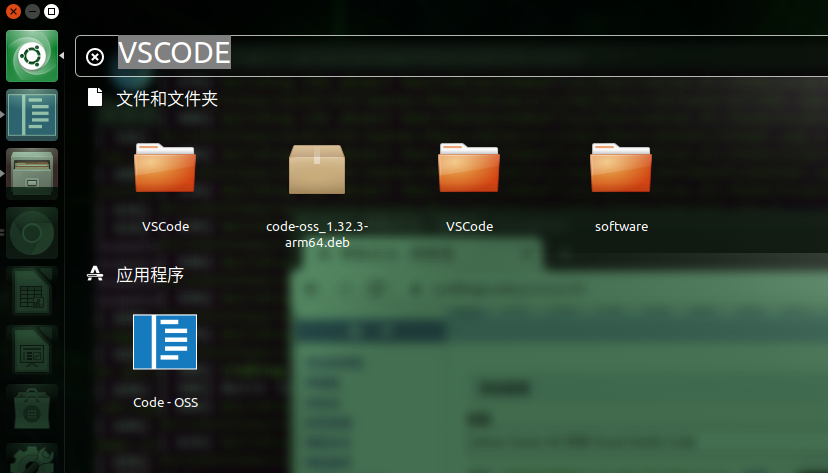Open System Settings gear in the launcher
This screenshot has height=473, width=828.
coord(32,458)
